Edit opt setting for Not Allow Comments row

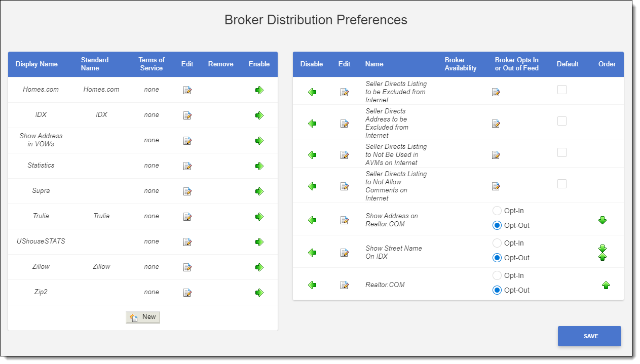496,186
